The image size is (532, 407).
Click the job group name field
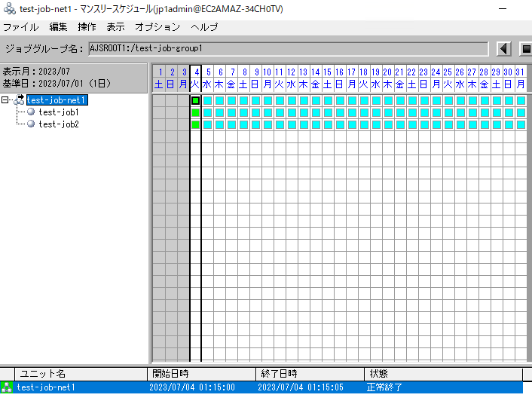point(288,49)
